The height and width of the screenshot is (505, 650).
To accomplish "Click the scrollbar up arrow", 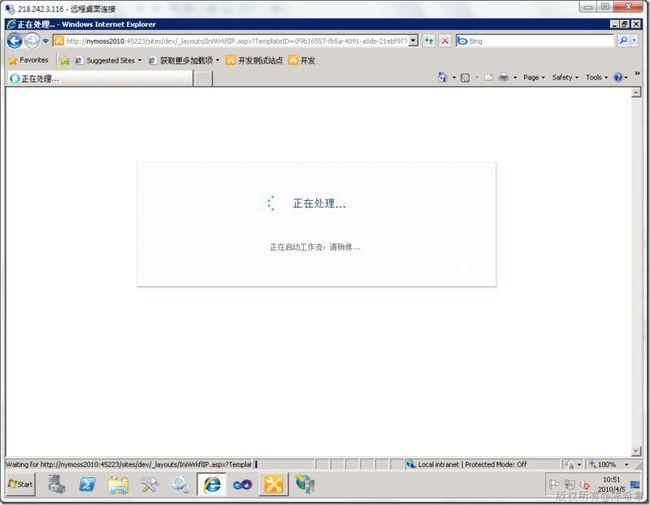I will [636, 92].
